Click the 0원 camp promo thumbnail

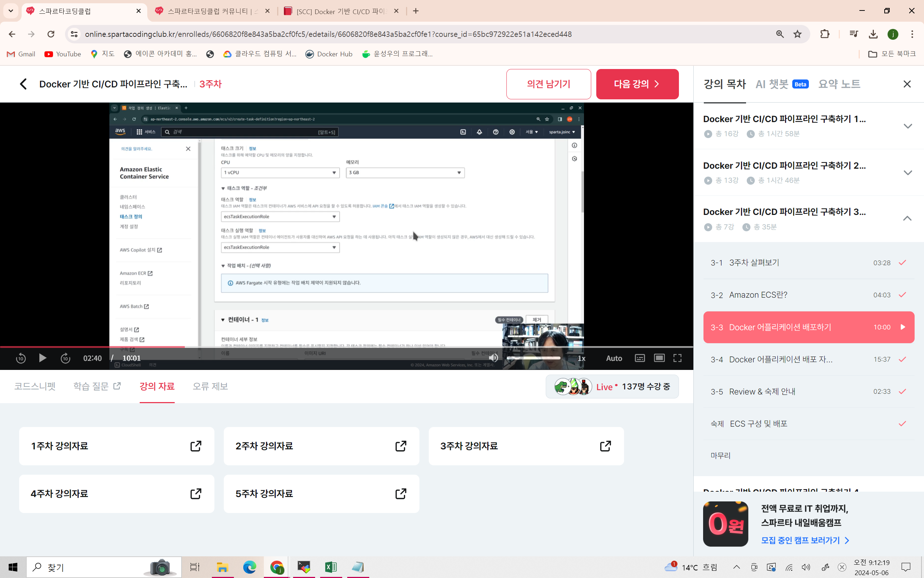(x=725, y=524)
